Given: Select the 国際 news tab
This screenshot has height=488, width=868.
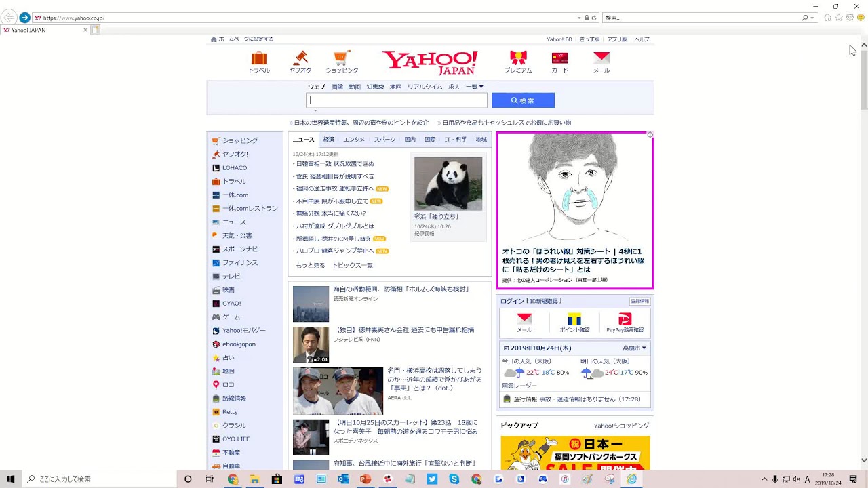Looking at the screenshot, I should pyautogui.click(x=430, y=140).
